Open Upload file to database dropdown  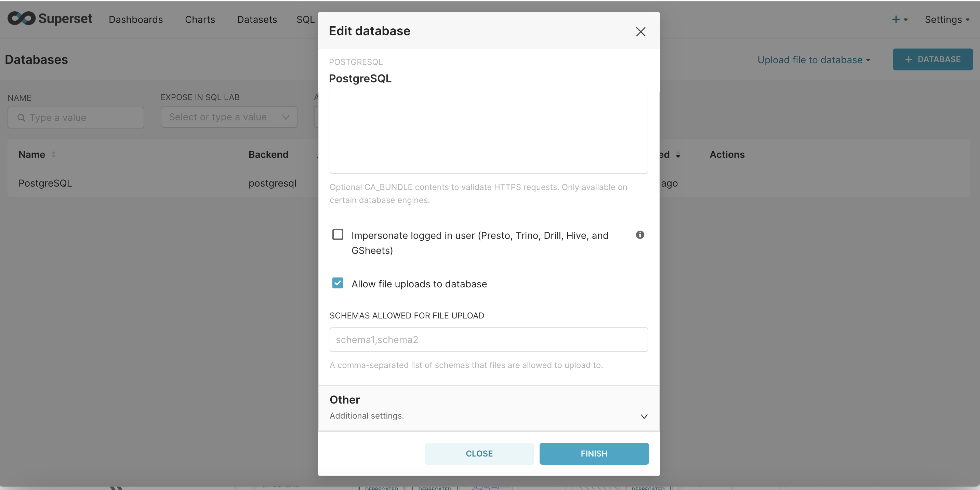813,60
